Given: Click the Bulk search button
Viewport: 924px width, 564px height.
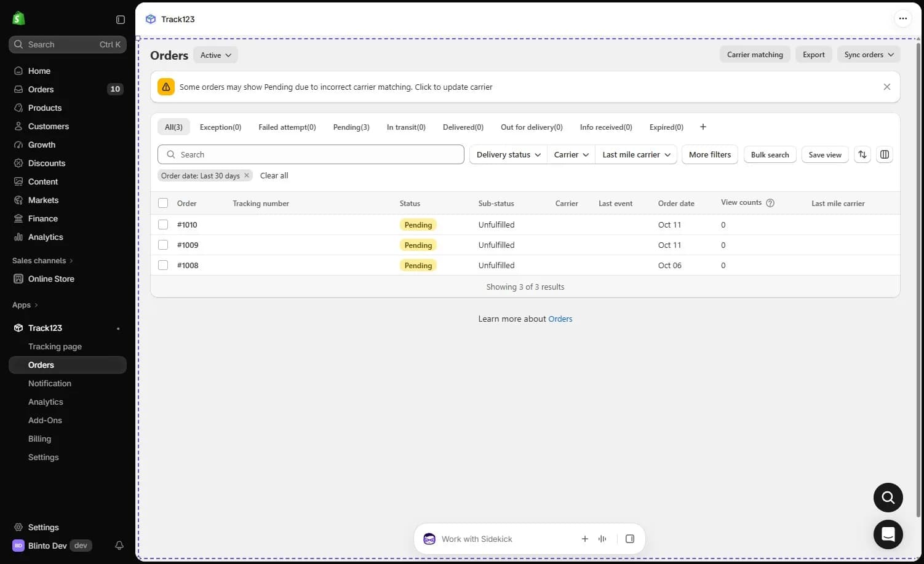Looking at the screenshot, I should 770,154.
